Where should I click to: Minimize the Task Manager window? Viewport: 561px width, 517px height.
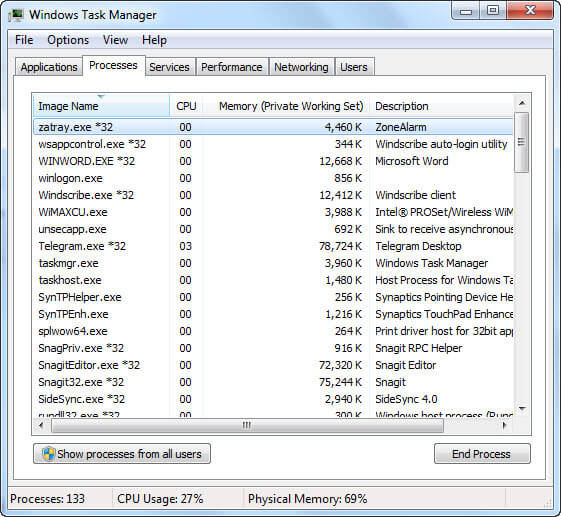[465, 11]
